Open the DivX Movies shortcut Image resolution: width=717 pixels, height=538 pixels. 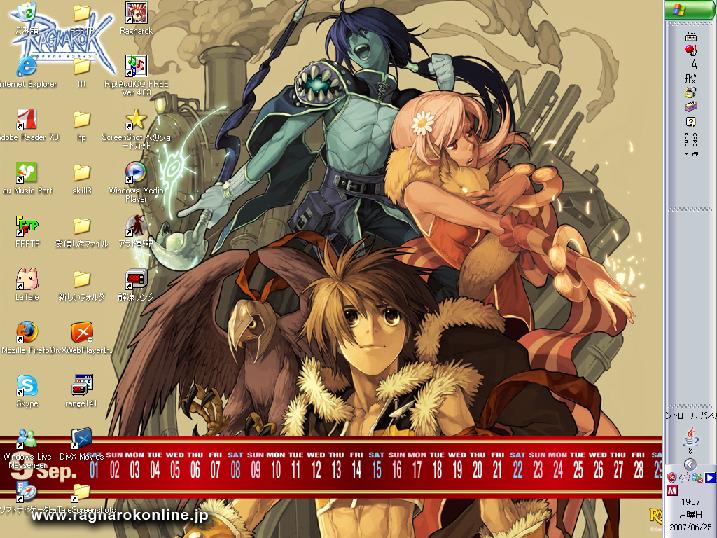tap(82, 444)
